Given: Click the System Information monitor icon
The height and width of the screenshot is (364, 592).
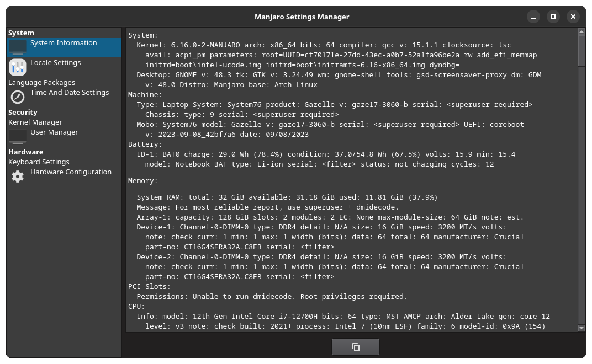Looking at the screenshot, I should (x=17, y=47).
